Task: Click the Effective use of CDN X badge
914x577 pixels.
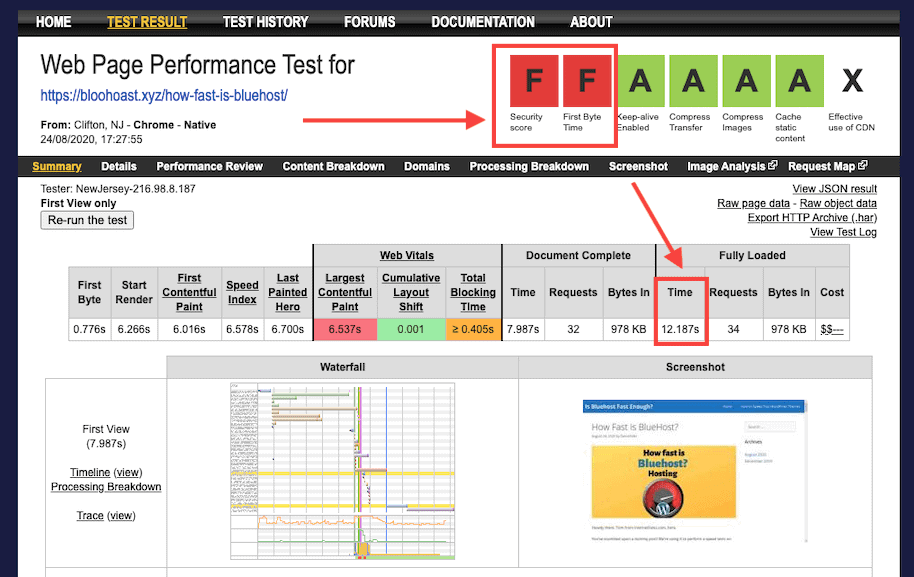Action: (852, 81)
